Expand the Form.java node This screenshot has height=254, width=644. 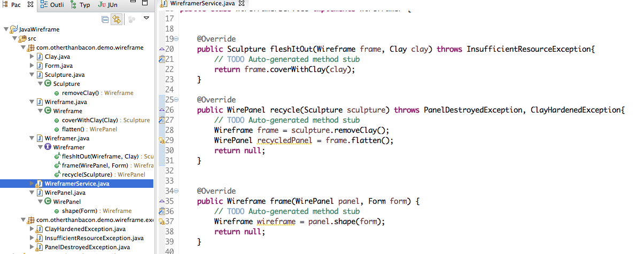click(32, 66)
